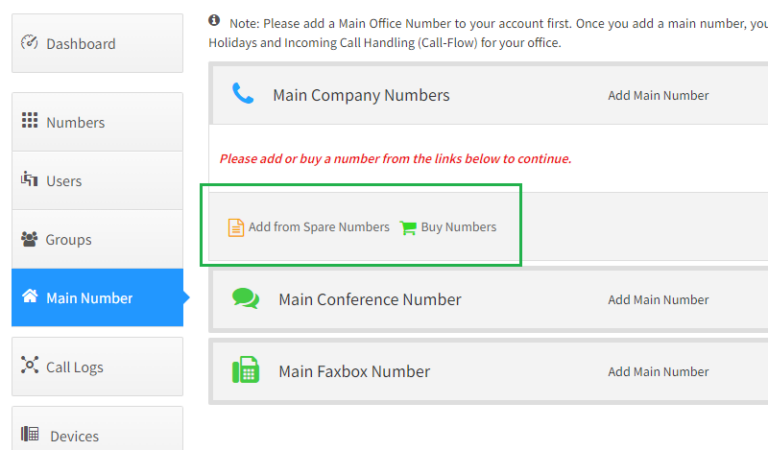Open the Groups sidebar item
This screenshot has width=768, height=450.
pos(97,239)
